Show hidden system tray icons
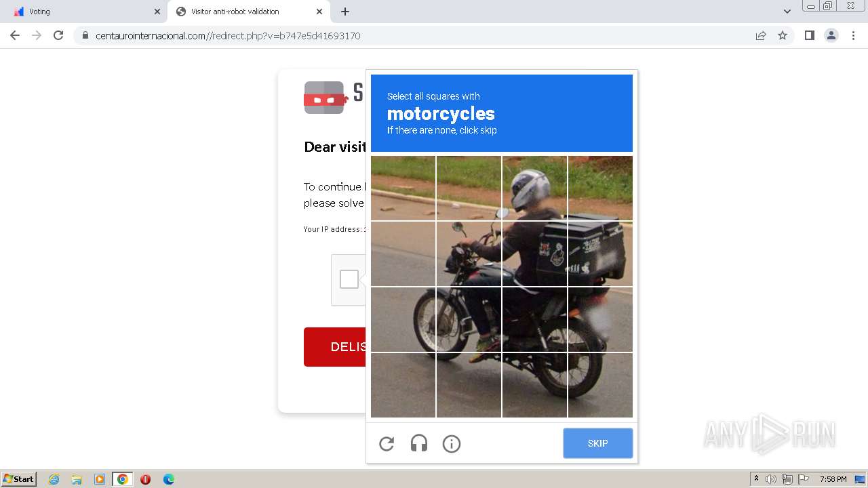This screenshot has height=488, width=868. click(756, 479)
